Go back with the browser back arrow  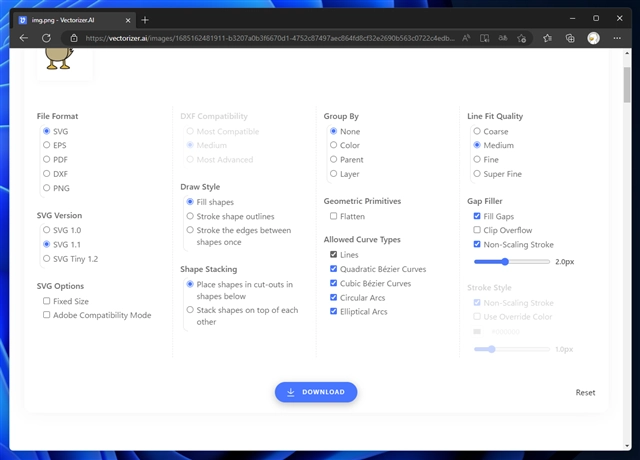tap(24, 38)
